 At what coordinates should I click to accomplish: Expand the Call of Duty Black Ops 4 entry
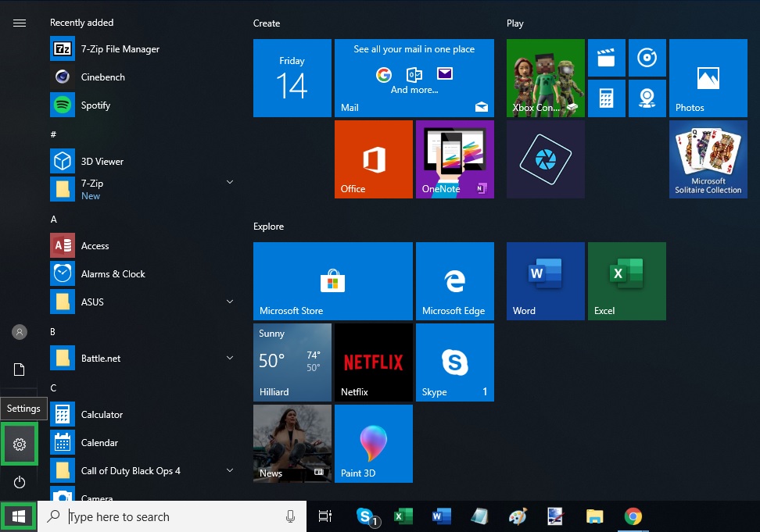[x=229, y=470]
